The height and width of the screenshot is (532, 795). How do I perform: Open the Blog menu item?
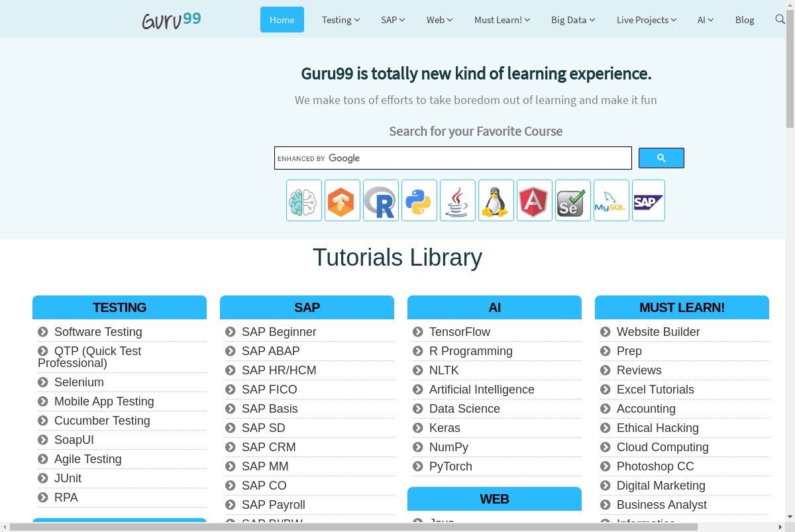pyautogui.click(x=745, y=20)
